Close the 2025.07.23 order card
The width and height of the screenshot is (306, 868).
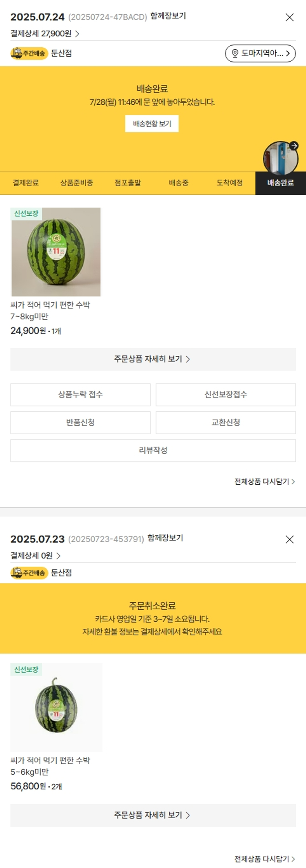tap(289, 539)
